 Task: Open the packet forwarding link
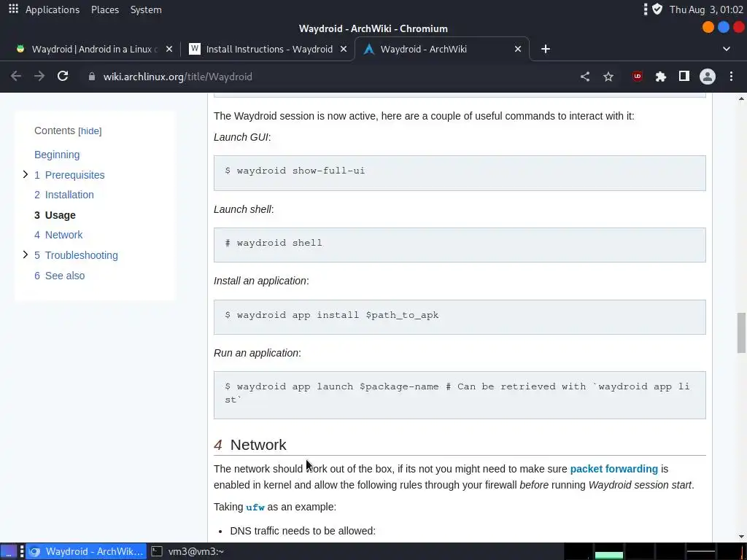click(x=614, y=469)
